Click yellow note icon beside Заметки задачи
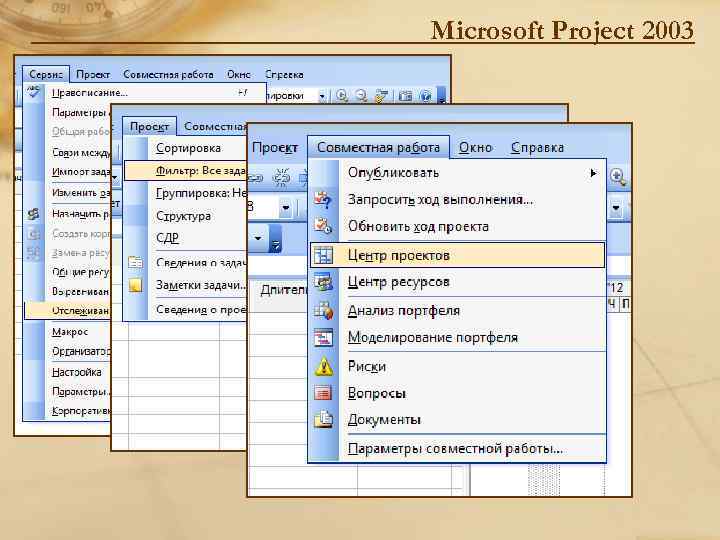 click(x=135, y=286)
